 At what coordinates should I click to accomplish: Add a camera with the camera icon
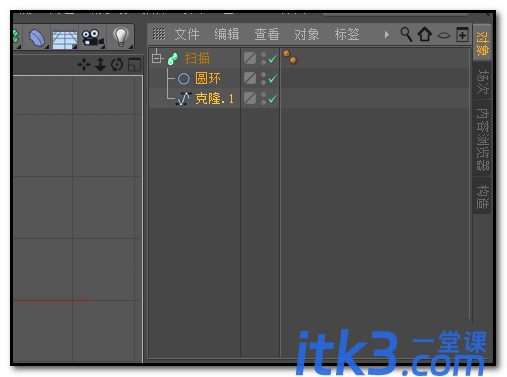coord(93,38)
